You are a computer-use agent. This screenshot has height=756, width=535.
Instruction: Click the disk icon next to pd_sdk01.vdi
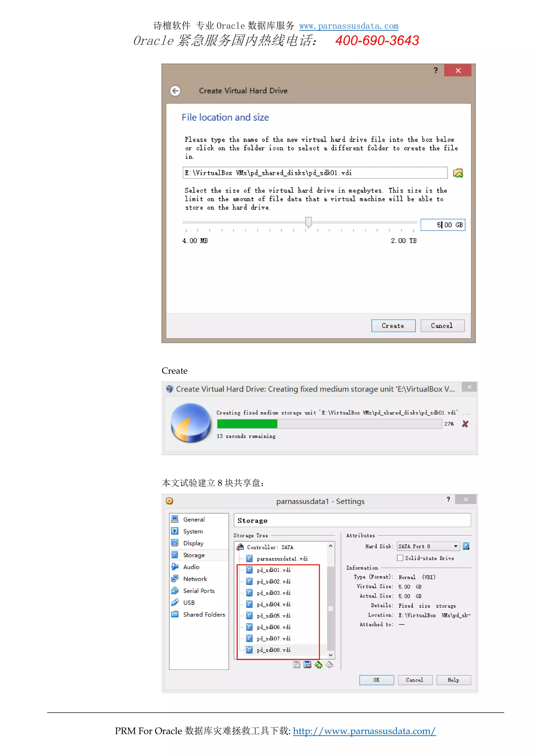(x=249, y=570)
